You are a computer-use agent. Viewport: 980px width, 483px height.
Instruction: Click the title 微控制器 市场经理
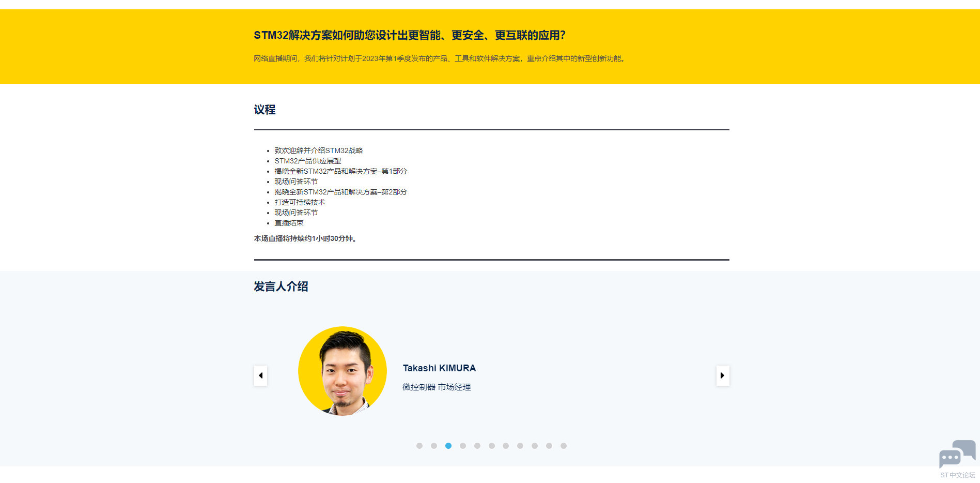click(437, 387)
